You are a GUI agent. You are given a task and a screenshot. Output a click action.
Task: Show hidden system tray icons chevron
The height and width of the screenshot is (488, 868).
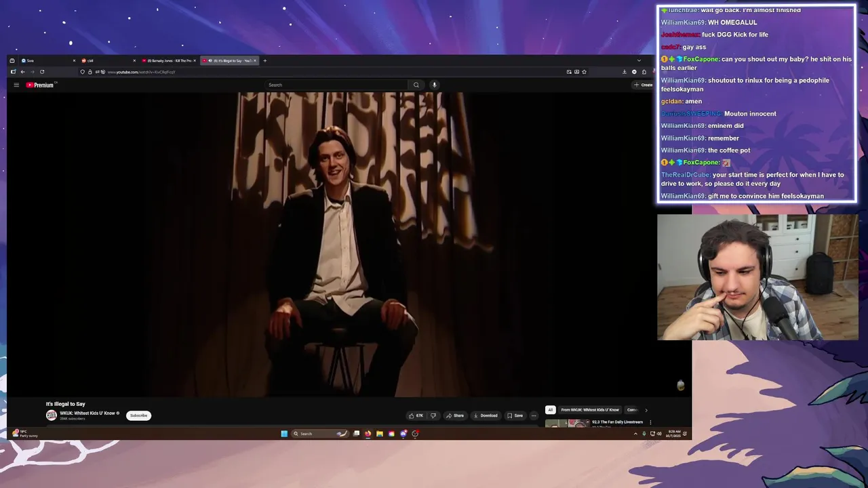click(x=635, y=434)
